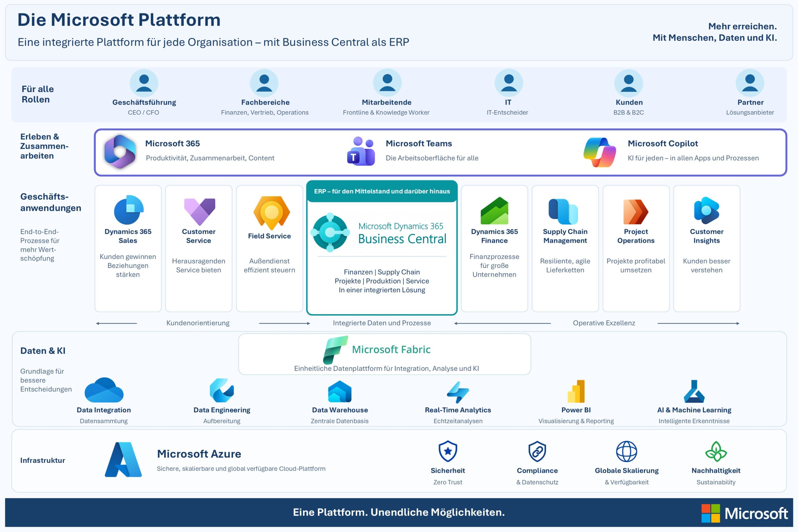Click 'Mehr erreichen.' slogan text
This screenshot has height=532, width=798.
pyautogui.click(x=742, y=26)
